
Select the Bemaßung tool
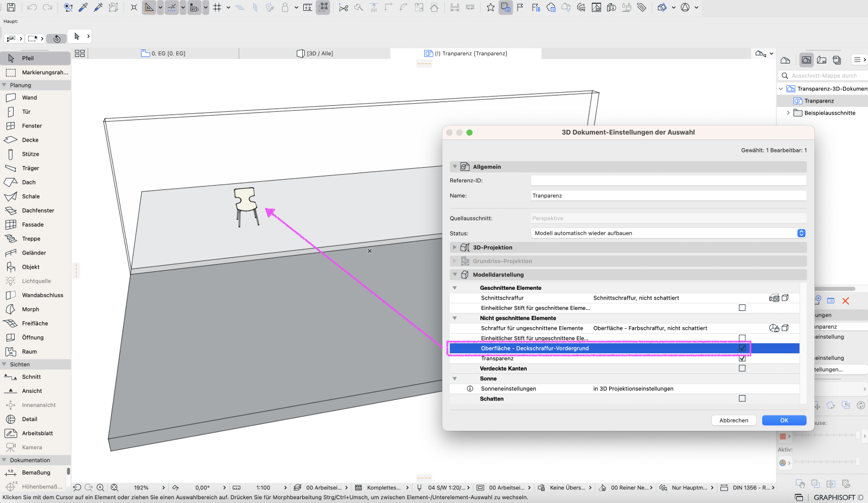[35, 473]
